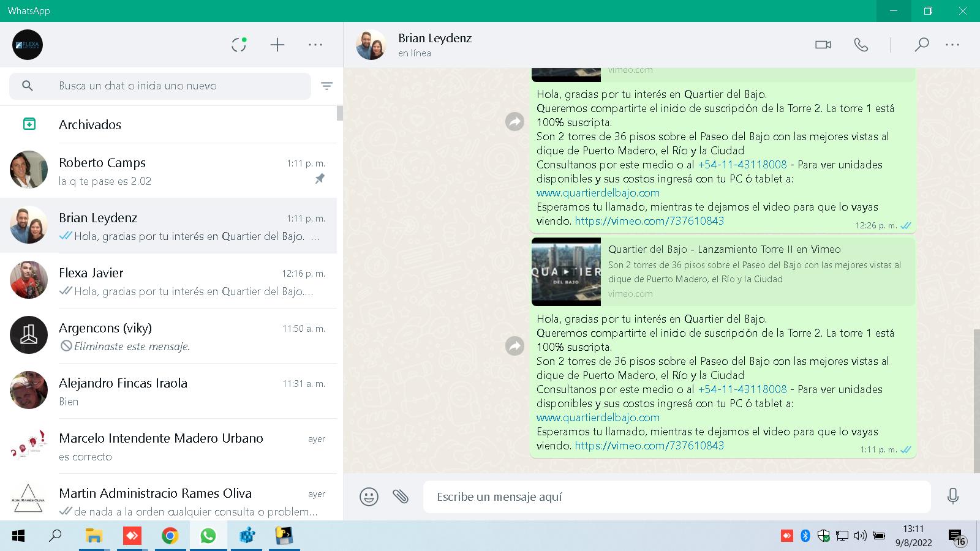Open the conversation three-dot menu

952,45
